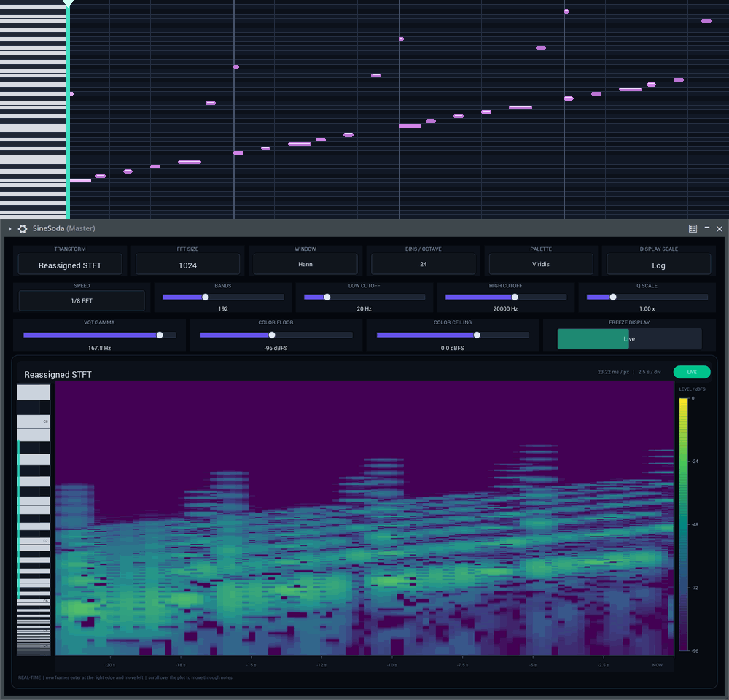Open the FFT Size dropdown showing 1024
Screen dimensions: 729x700
(x=187, y=265)
